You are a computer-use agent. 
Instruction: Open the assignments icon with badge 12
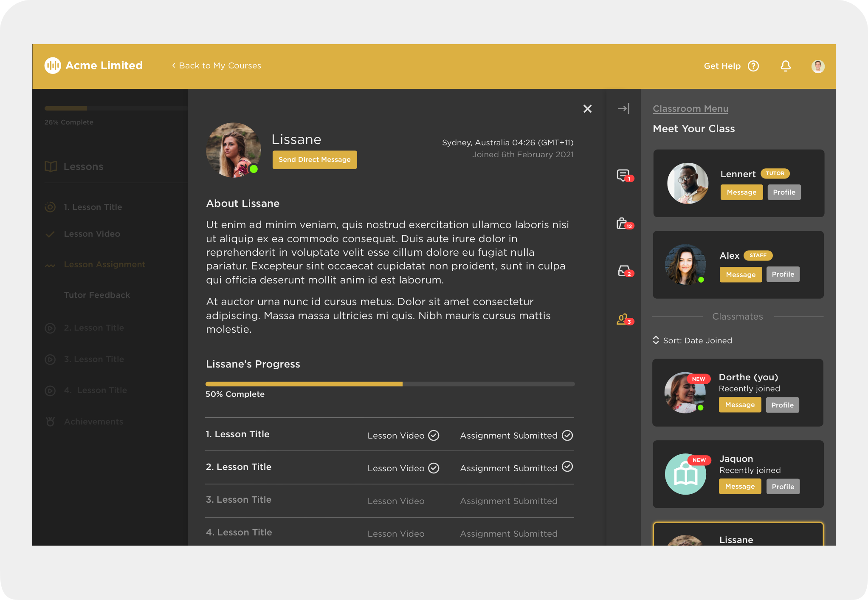pyautogui.click(x=623, y=224)
